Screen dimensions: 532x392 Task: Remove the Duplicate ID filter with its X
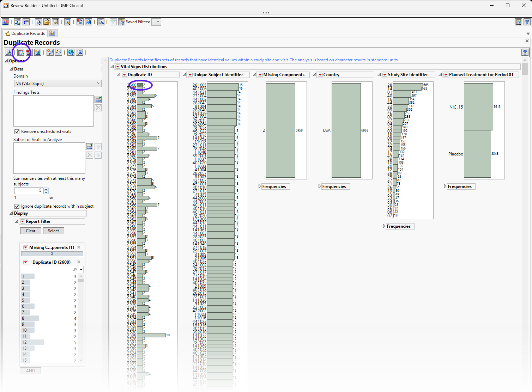[79, 262]
